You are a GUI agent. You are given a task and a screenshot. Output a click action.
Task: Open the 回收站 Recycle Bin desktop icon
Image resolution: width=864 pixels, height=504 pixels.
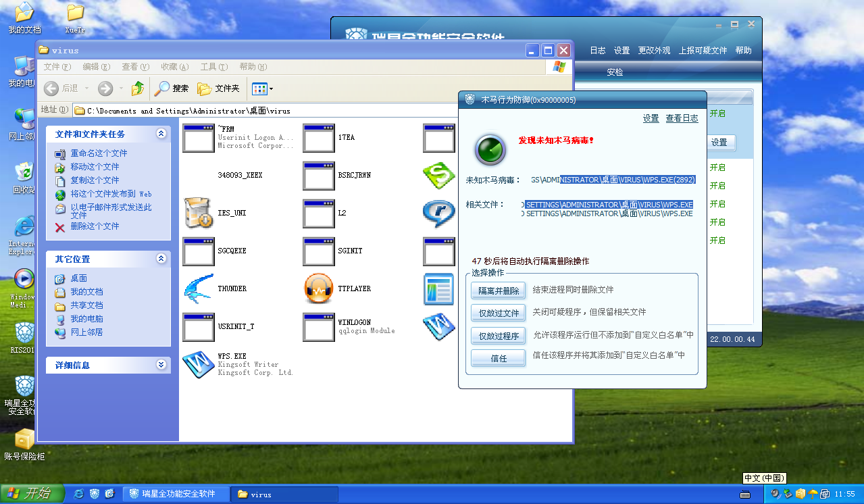[24, 178]
